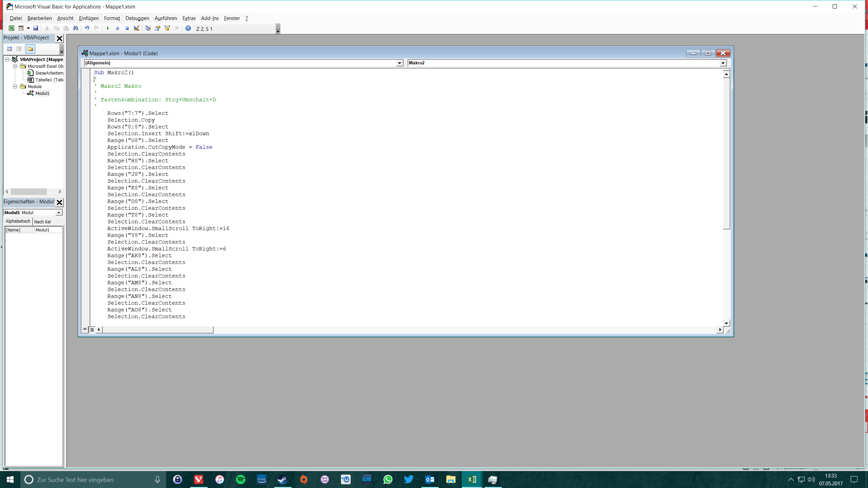
Task: Switch to full module view at the bottom left
Action: point(92,329)
